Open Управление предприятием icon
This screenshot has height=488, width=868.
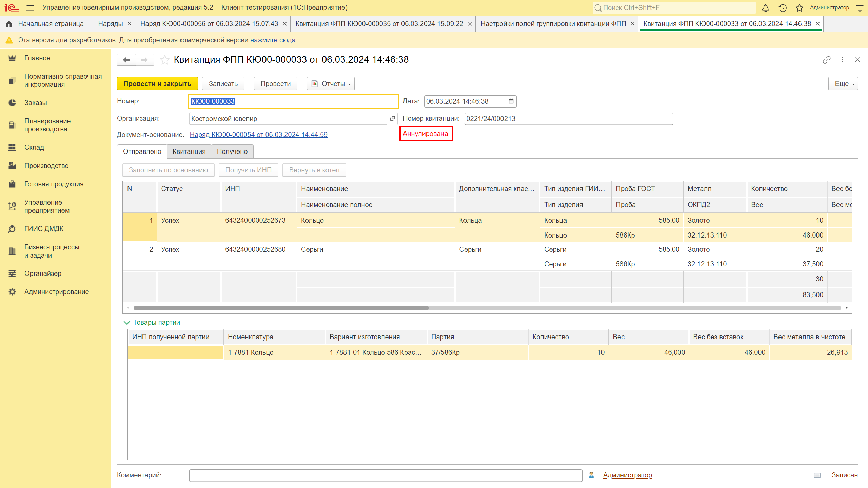(12, 206)
